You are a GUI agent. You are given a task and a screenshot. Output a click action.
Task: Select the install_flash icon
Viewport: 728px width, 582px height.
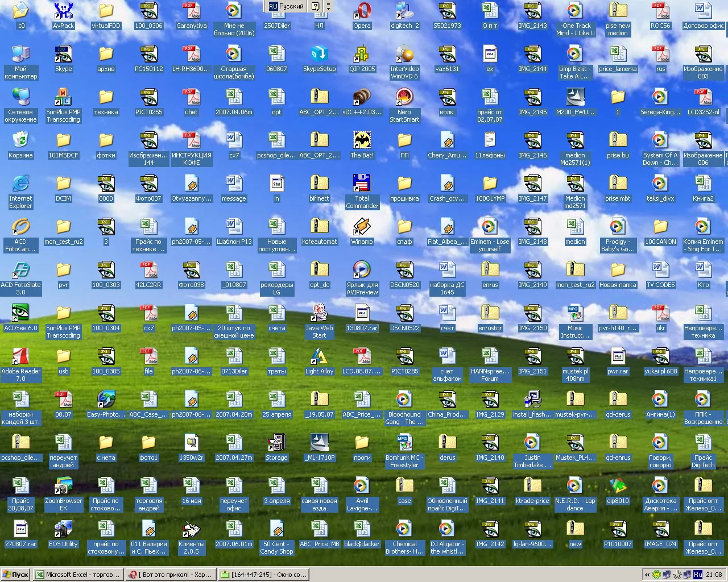(532, 404)
